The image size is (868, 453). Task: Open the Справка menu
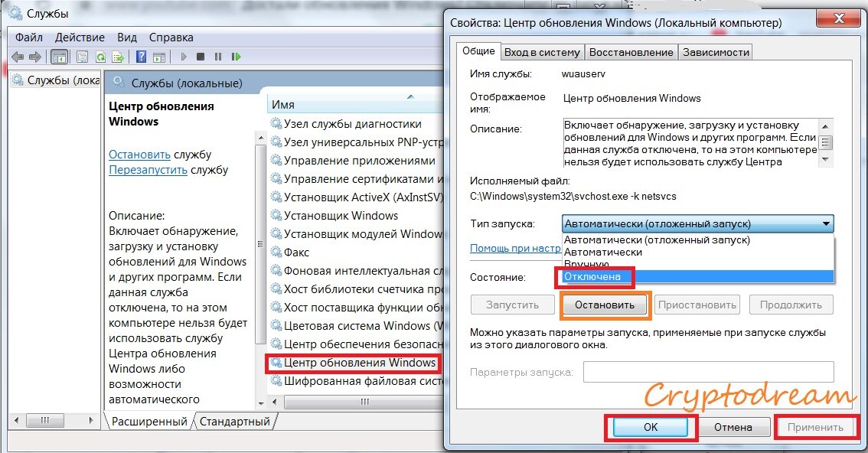click(171, 37)
